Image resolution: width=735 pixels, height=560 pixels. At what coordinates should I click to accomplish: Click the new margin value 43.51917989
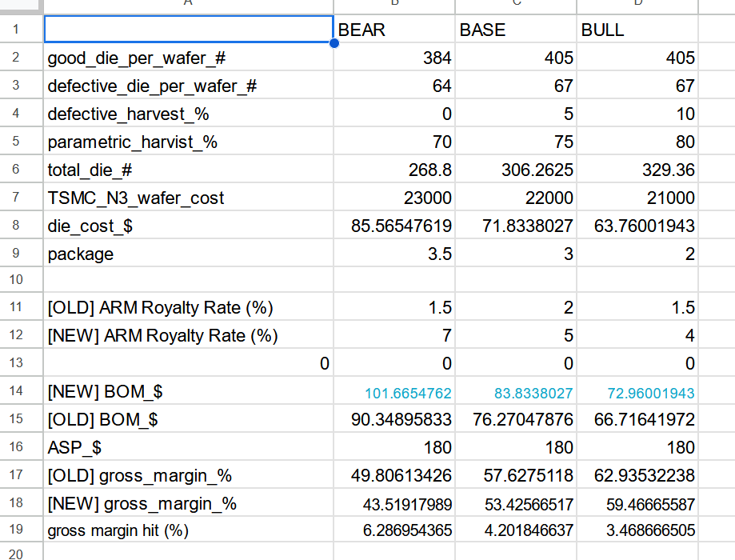coord(394,502)
